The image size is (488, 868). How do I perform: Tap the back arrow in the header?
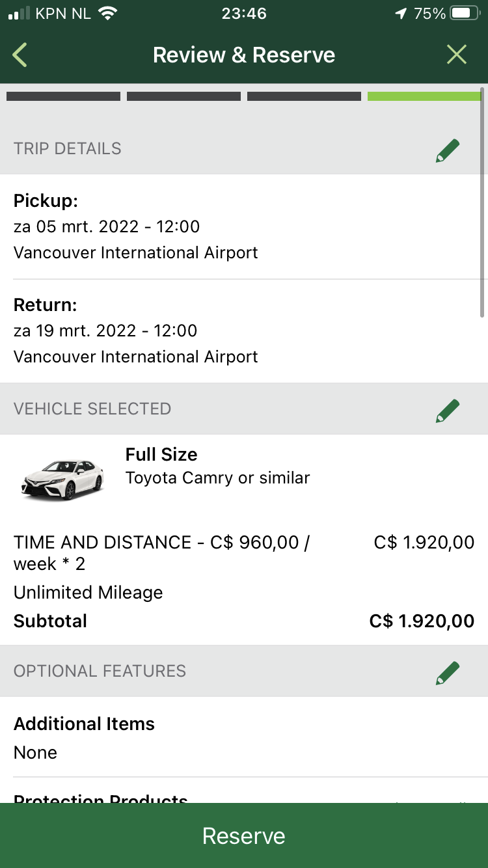pyautogui.click(x=20, y=55)
